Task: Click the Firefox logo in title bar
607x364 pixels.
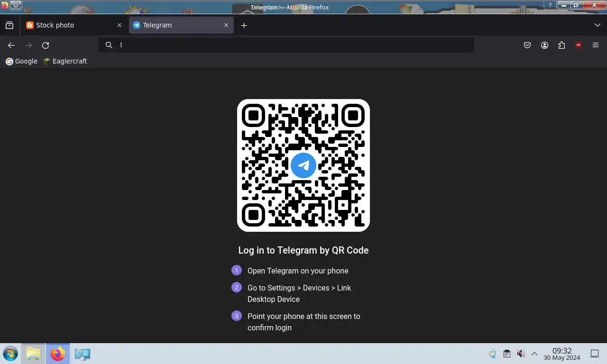Action: pos(4,6)
